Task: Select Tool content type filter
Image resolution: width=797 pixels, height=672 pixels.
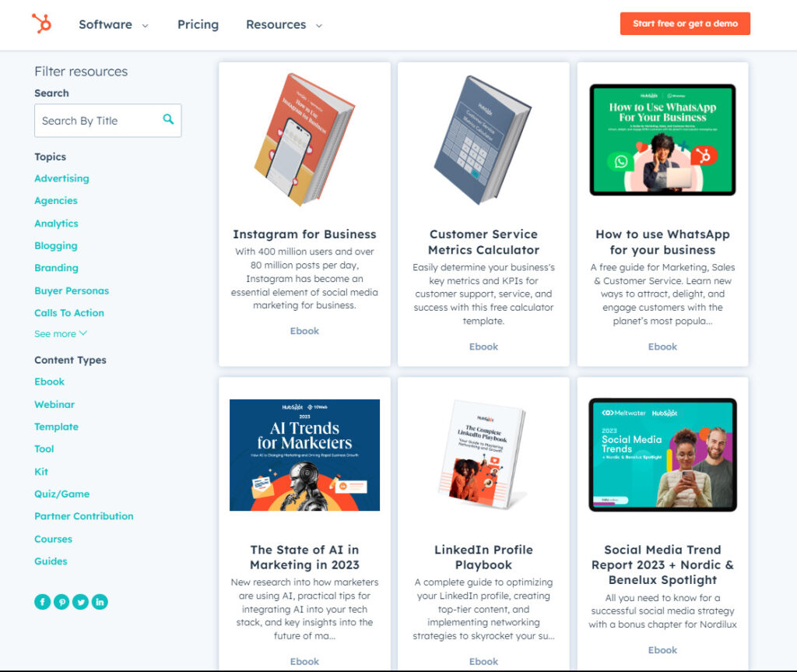Action: coord(44,449)
